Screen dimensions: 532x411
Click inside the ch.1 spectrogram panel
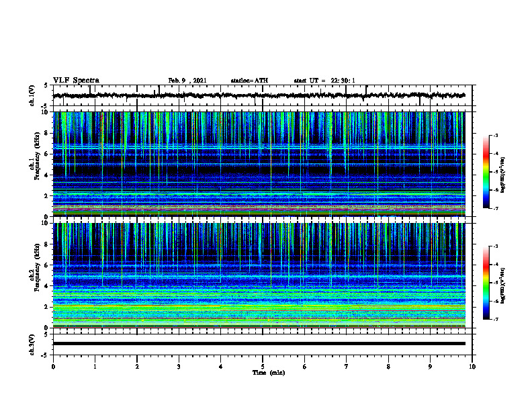[x=259, y=164]
